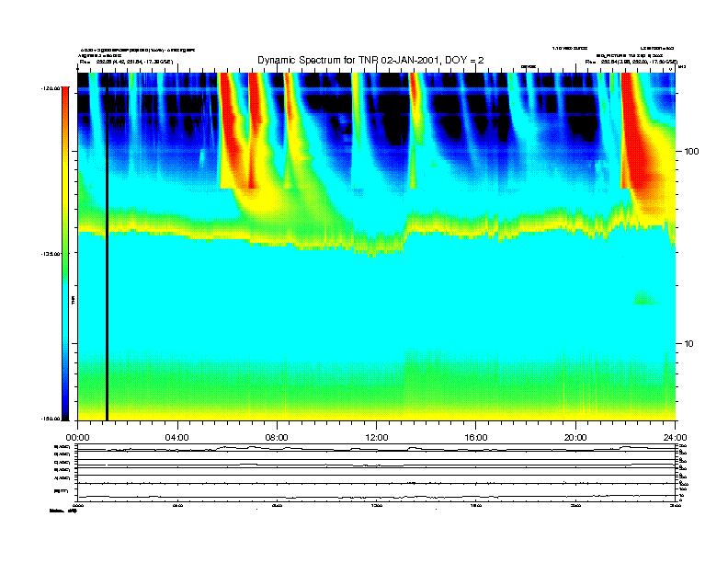728x563 pixels.
Task: Click the 10 frequency axis label
Action: [x=689, y=344]
